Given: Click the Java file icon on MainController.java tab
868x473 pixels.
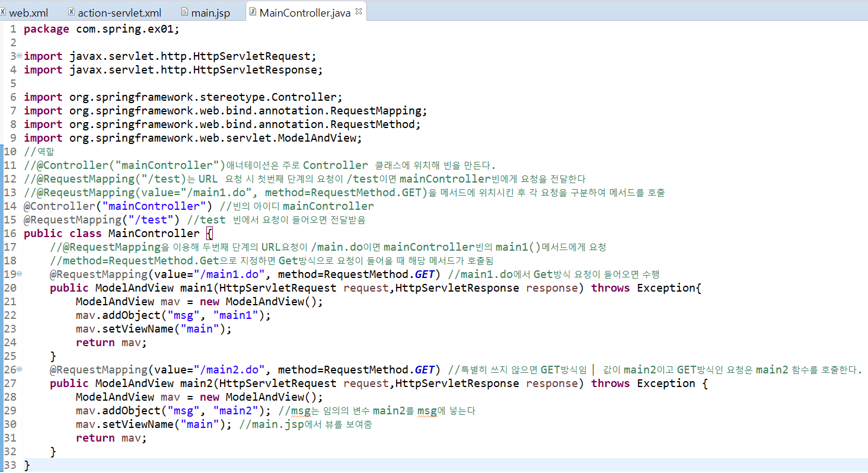Looking at the screenshot, I should pos(253,12).
